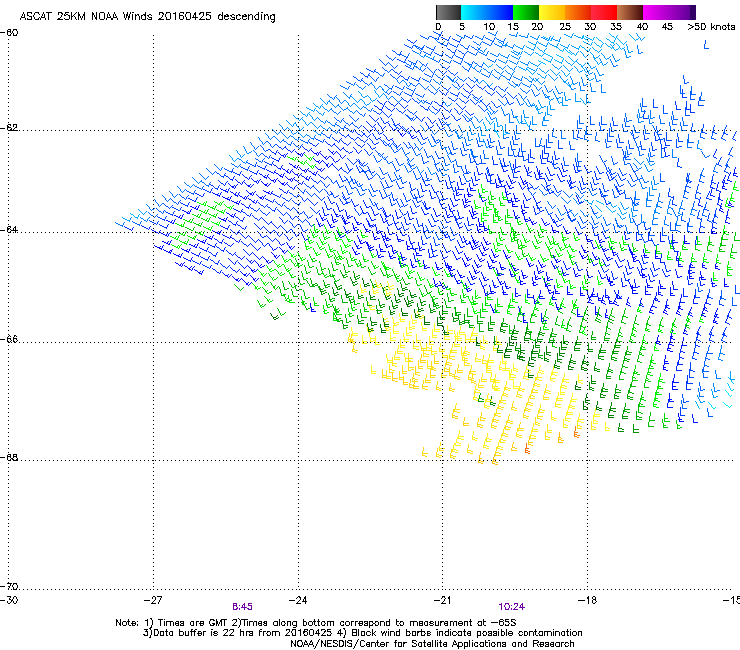Click the orange 25-30 knots color segment

(x=578, y=12)
